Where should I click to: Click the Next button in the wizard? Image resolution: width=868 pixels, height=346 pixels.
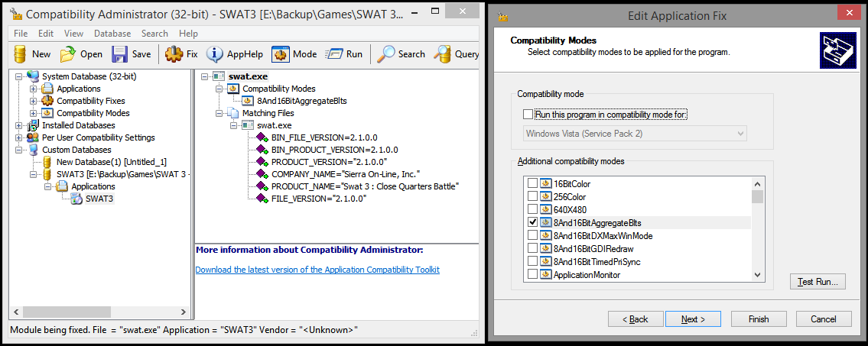(x=693, y=319)
